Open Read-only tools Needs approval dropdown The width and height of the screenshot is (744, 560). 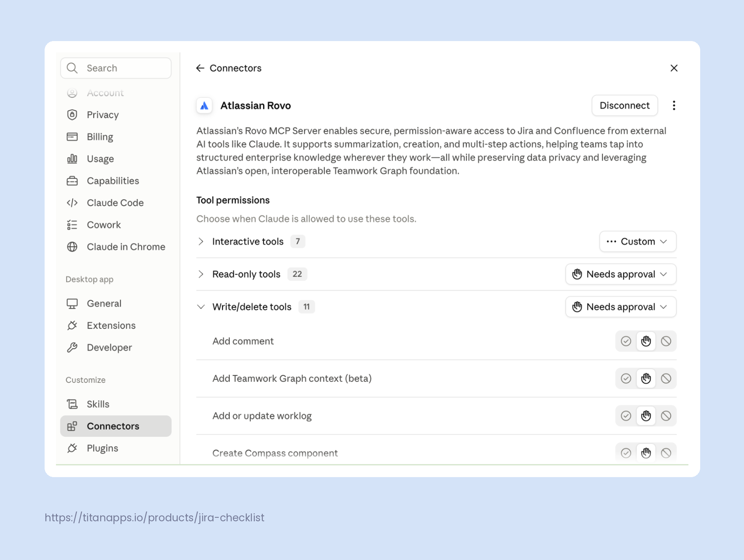[621, 274]
